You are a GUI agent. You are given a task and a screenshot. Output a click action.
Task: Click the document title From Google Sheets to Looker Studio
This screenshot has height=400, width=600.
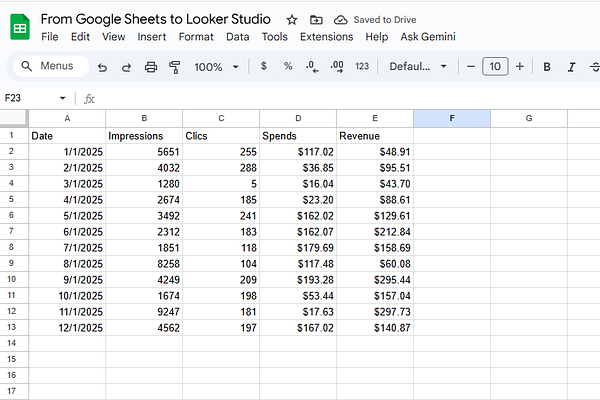point(156,19)
